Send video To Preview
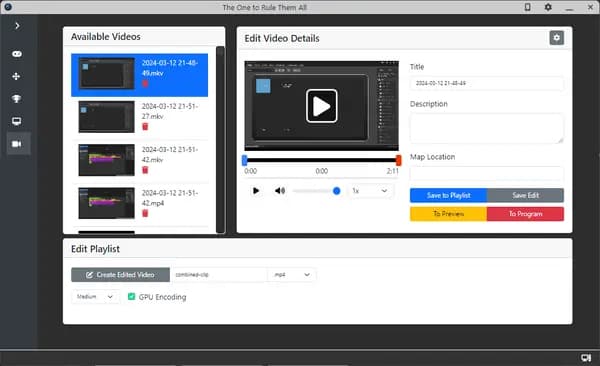600x366 pixels. (448, 214)
